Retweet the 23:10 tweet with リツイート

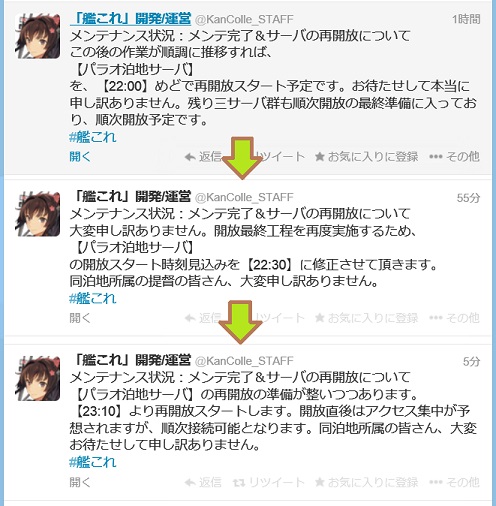pyautogui.click(x=269, y=482)
